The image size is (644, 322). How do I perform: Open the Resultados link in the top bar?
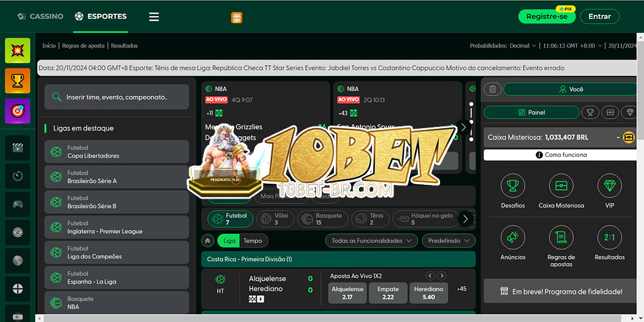125,45
